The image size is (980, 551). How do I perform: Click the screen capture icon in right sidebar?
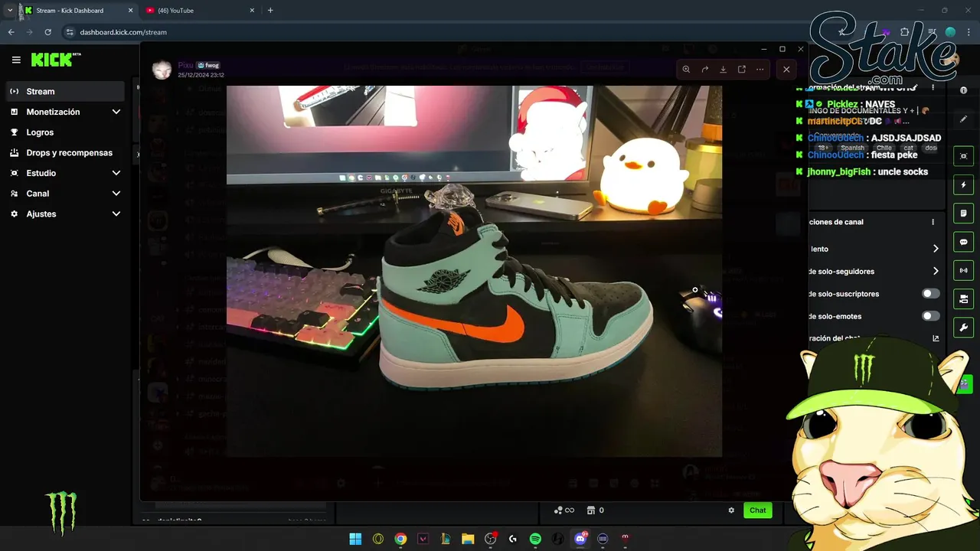[x=964, y=156]
